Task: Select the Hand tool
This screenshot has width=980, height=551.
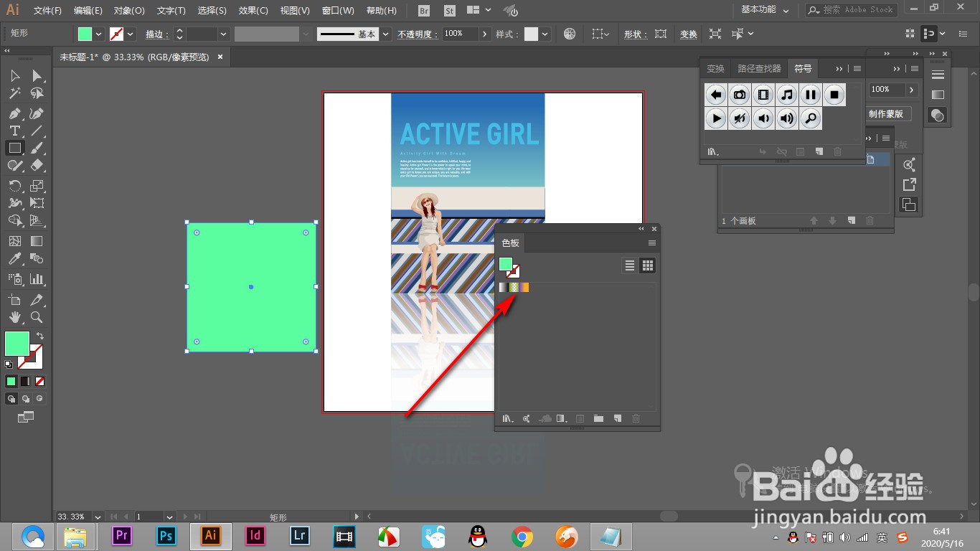Action: pyautogui.click(x=14, y=317)
